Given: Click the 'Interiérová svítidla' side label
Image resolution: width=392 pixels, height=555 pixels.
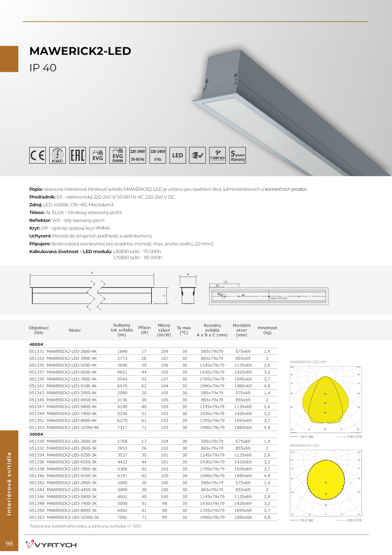Looking at the screenshot, I should click(9, 483).
